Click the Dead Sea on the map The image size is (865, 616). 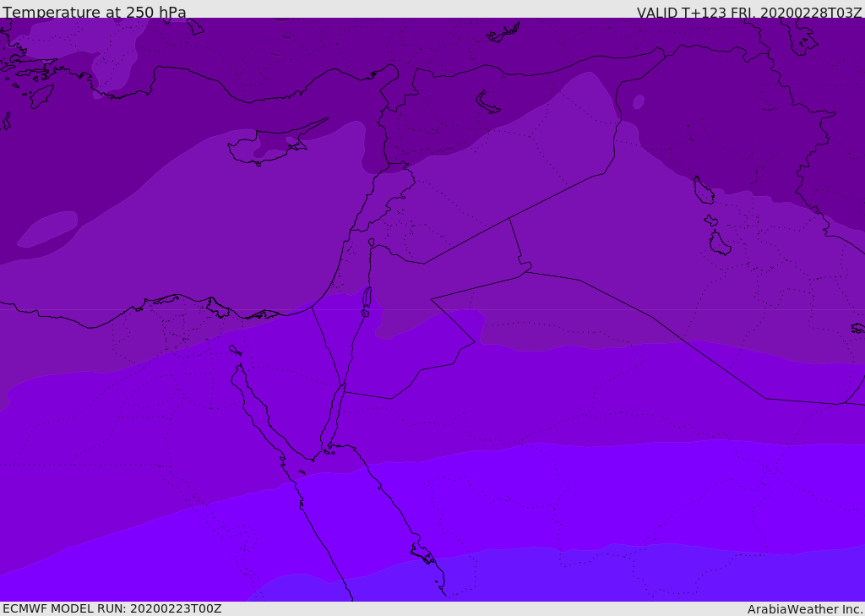(x=367, y=299)
